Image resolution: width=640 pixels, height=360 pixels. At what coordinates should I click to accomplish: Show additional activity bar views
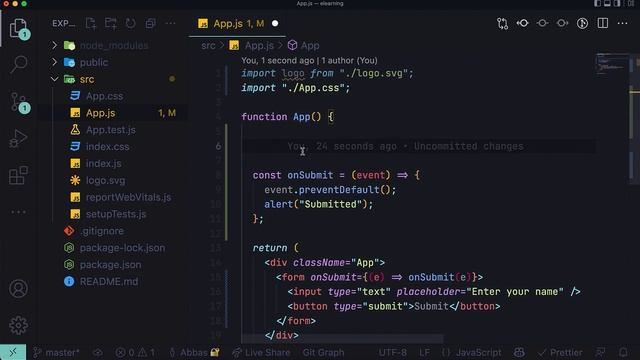(x=18, y=212)
